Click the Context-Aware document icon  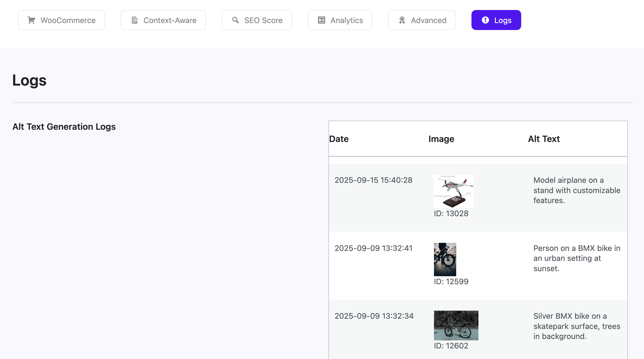(x=134, y=20)
